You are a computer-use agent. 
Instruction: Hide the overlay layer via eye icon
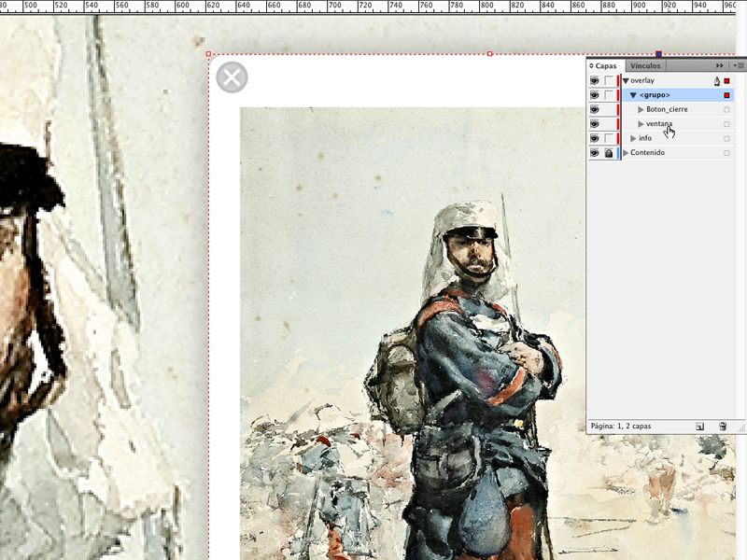[595, 81]
